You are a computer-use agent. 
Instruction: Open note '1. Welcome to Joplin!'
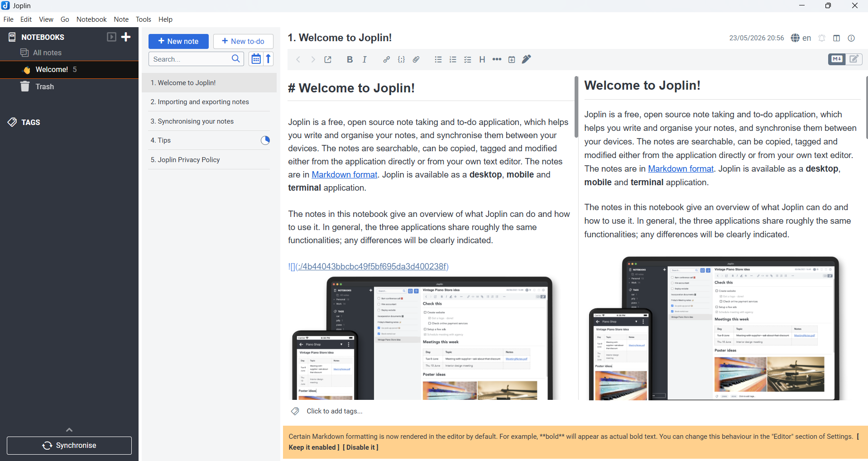coord(209,83)
